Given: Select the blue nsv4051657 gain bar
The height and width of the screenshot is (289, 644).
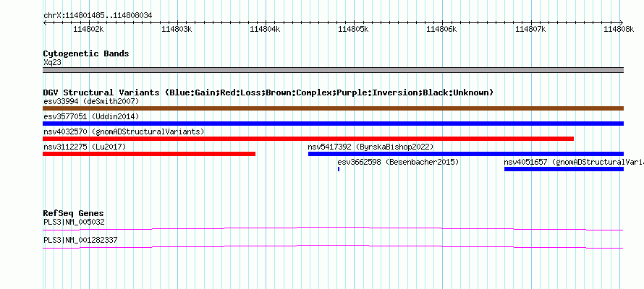Looking at the screenshot, I should (564, 169).
